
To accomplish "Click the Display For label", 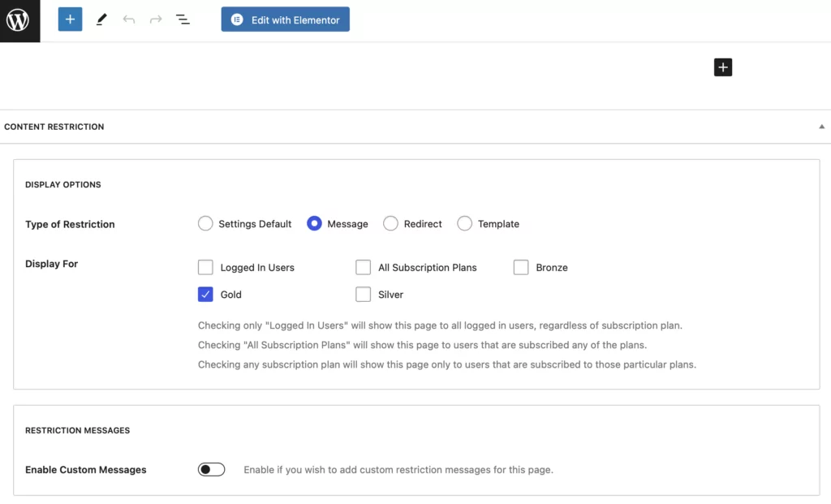I will [51, 264].
